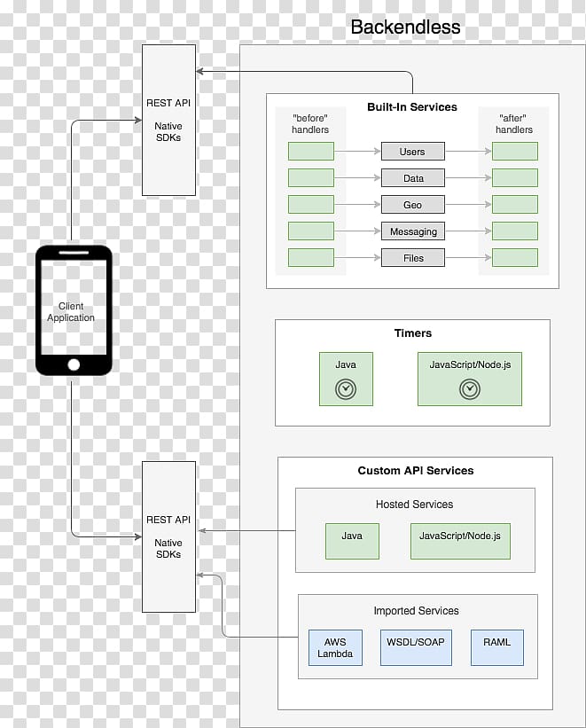Viewport: 586px width, 728px height.
Task: Select the Messaging service box
Action: (413, 231)
